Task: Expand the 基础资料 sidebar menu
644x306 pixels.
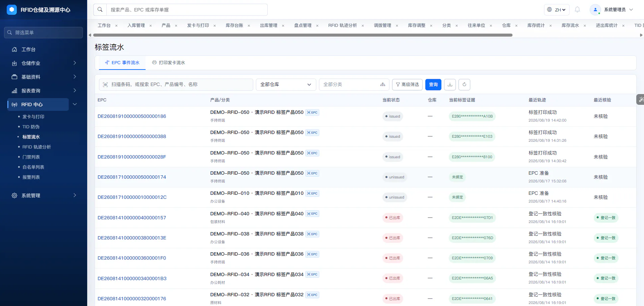Action: coord(44,77)
